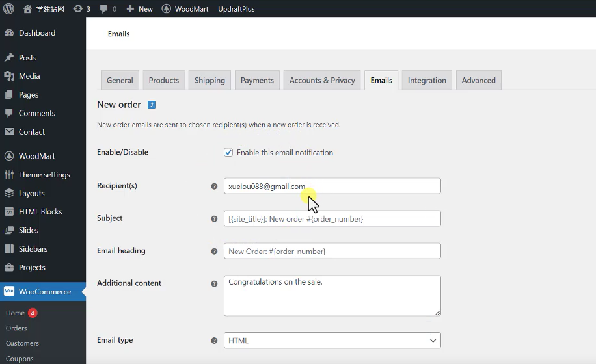Click the help icon next to Recipient(s)
The height and width of the screenshot is (364, 596).
(x=214, y=187)
